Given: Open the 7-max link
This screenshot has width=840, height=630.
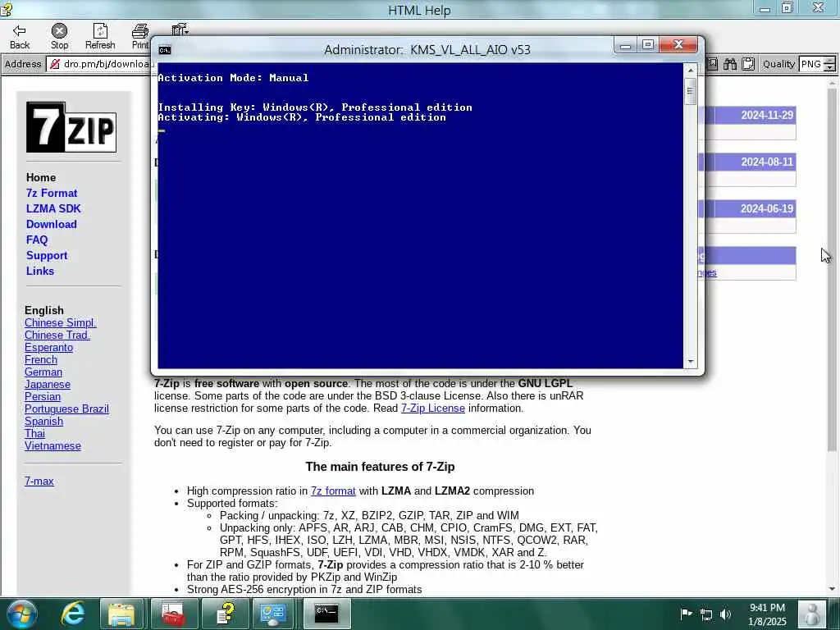Looking at the screenshot, I should tap(39, 481).
